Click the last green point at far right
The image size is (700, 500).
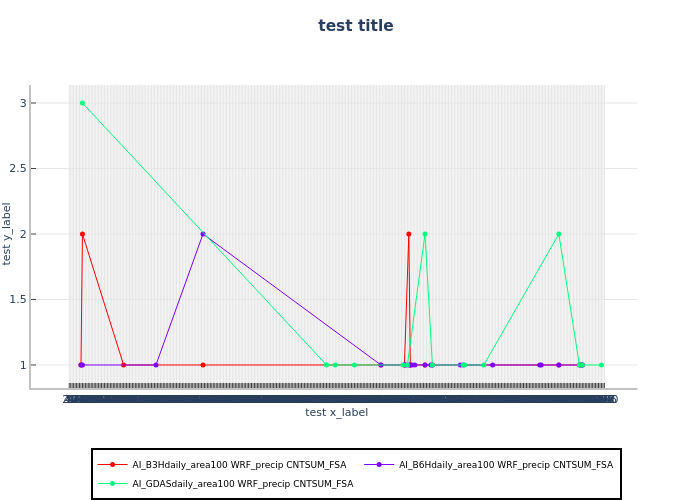(601, 365)
